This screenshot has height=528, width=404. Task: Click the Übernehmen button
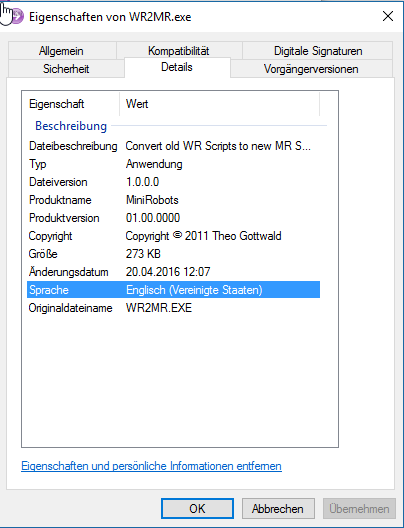point(359,508)
